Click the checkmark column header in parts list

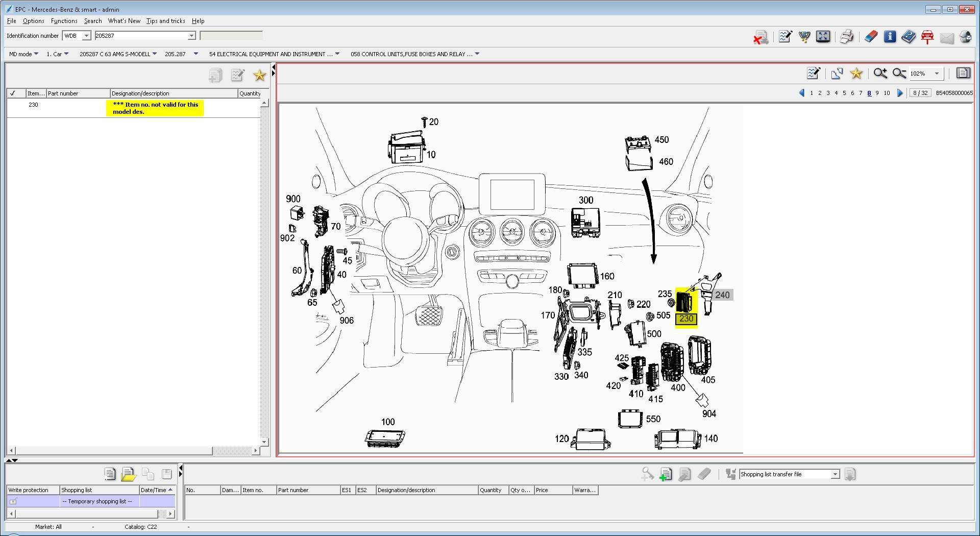[13, 93]
